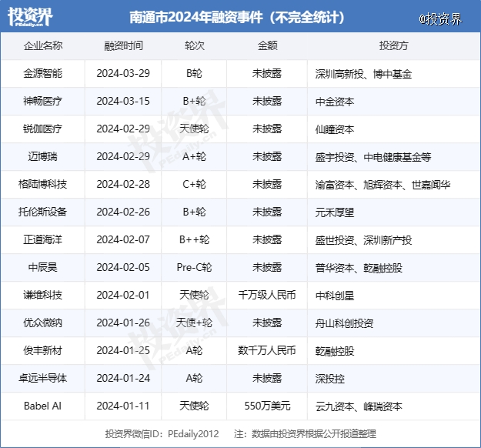Image resolution: width=481 pixels, height=448 pixels.
Task: Select the company name 格陆博科技
Action: pos(43,184)
